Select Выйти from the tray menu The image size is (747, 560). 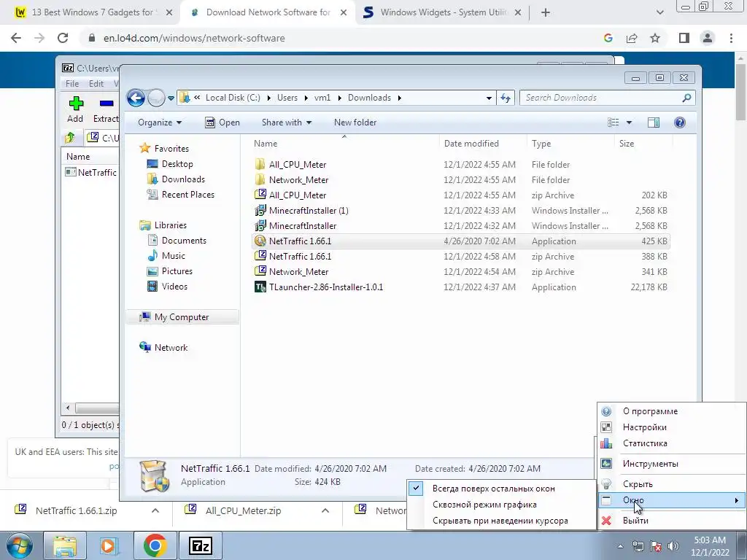671,521
